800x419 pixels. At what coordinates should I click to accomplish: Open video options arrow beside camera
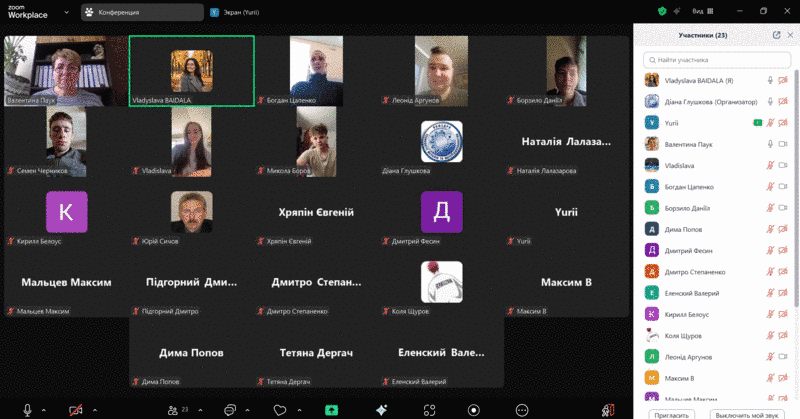(95, 410)
